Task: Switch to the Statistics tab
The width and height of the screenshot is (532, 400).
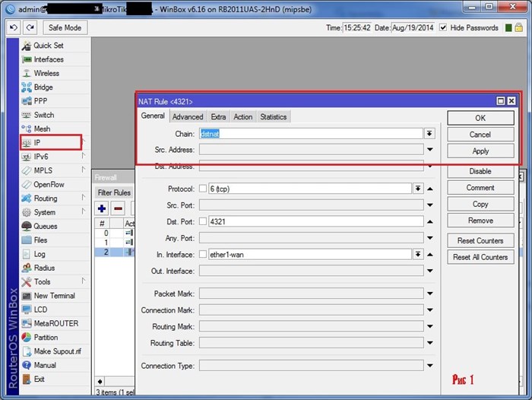Action: click(x=274, y=117)
